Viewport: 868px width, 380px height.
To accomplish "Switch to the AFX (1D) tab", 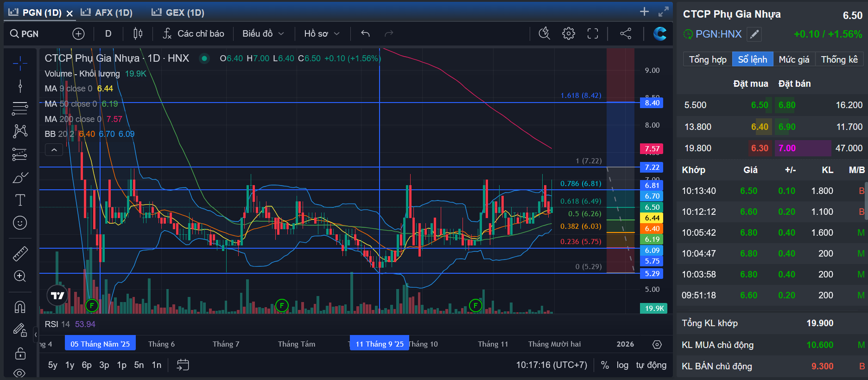I will pos(107,13).
